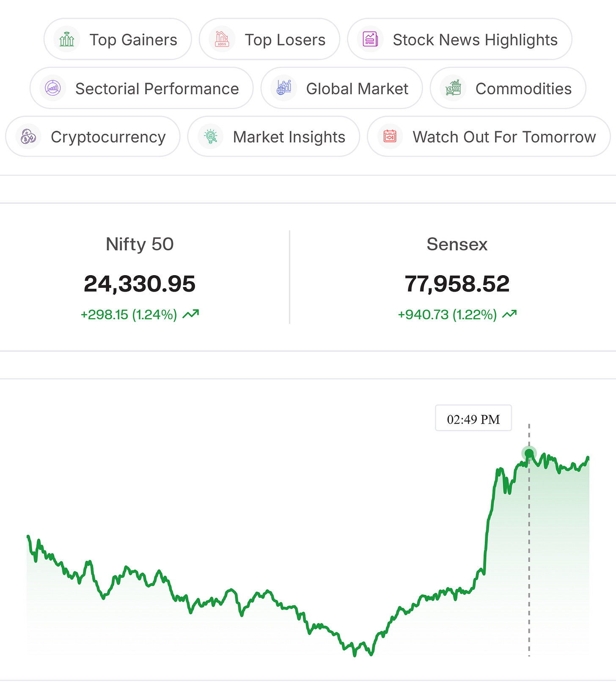Open the Top Gainers section
The width and height of the screenshot is (616, 682).
tap(118, 39)
